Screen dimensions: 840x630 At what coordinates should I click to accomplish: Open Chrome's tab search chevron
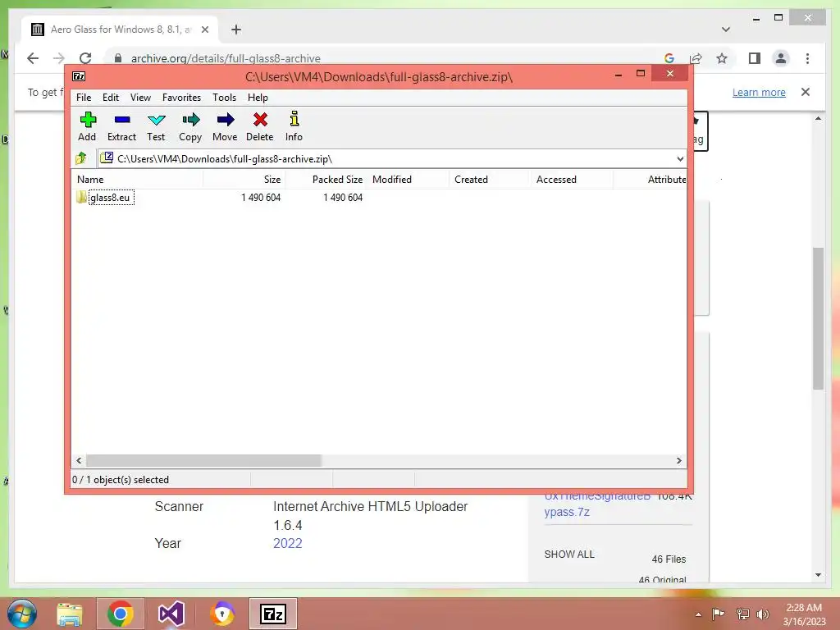point(726,30)
